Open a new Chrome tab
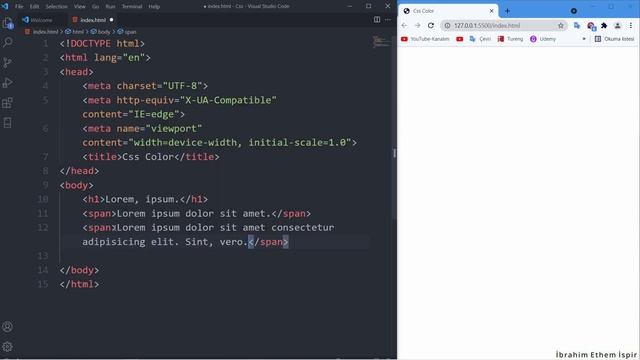Viewport: 640px width, 360px height. 507,11
